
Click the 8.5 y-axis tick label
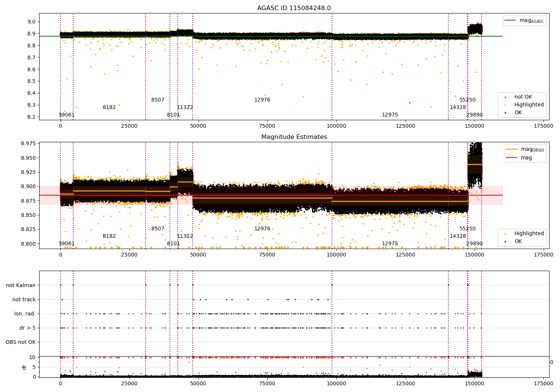pos(32,81)
